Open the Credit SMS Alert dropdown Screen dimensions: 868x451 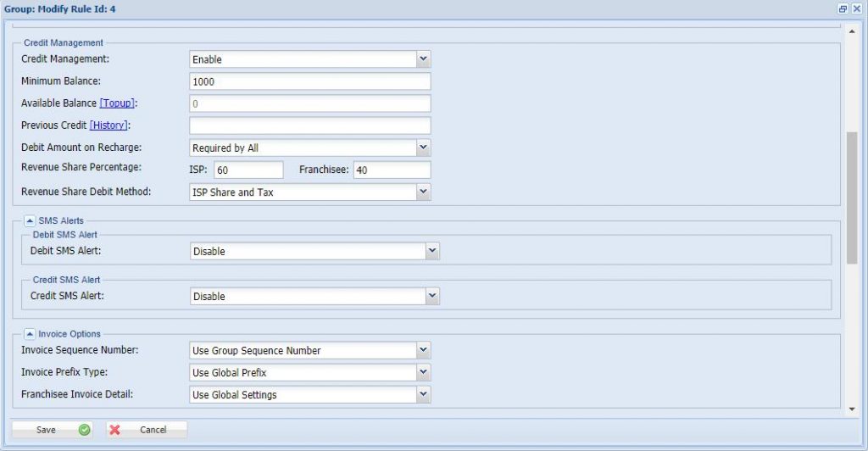click(432, 296)
